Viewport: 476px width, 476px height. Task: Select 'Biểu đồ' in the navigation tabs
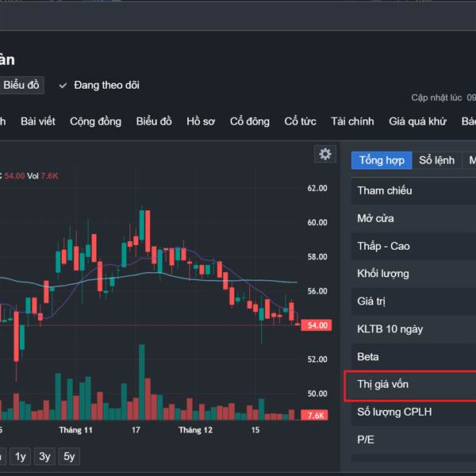154,121
